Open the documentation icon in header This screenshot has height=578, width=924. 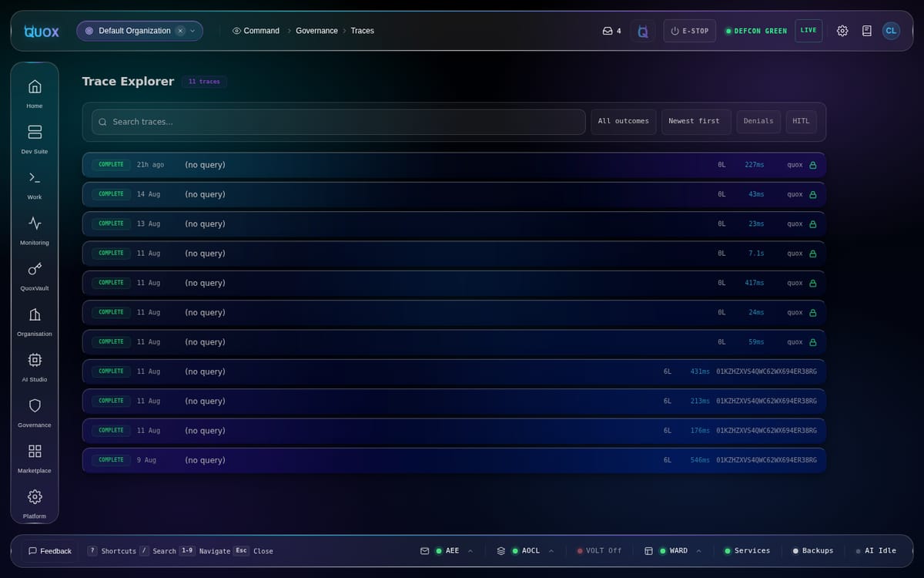[x=867, y=31]
